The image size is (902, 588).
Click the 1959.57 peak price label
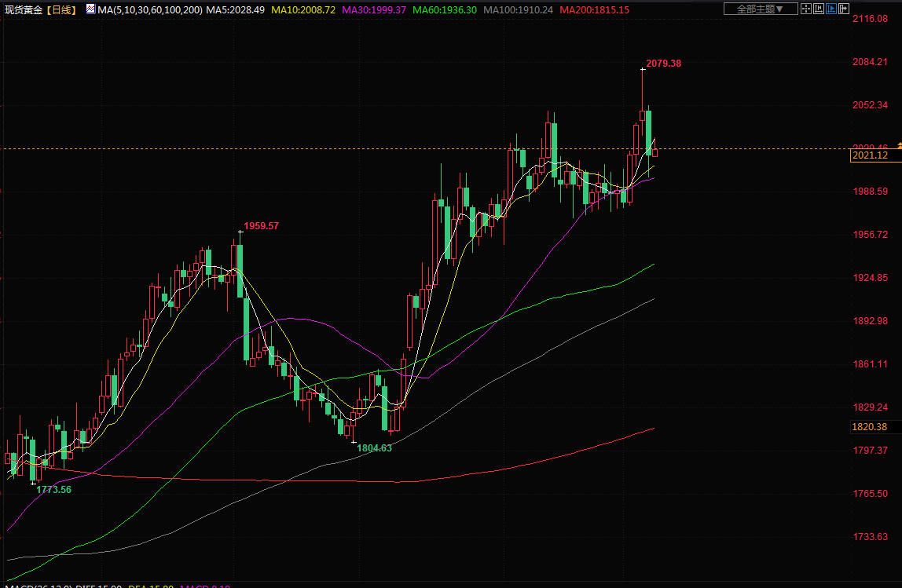click(x=261, y=226)
